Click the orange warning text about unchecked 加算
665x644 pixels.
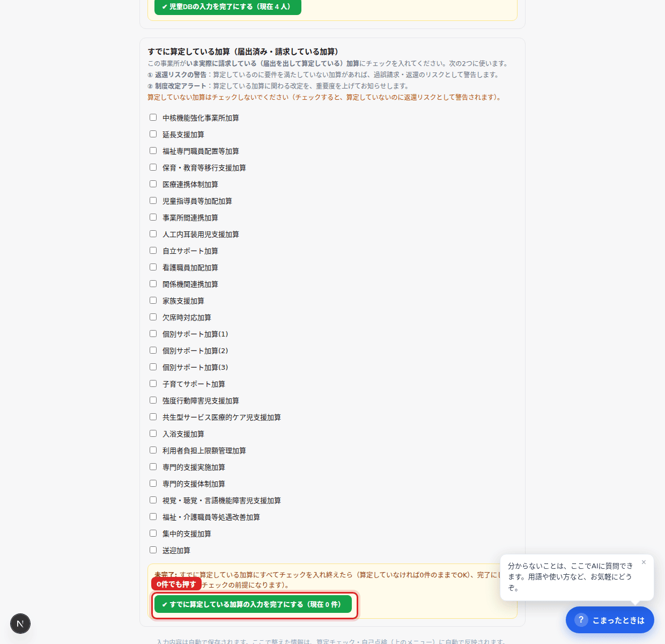click(326, 97)
